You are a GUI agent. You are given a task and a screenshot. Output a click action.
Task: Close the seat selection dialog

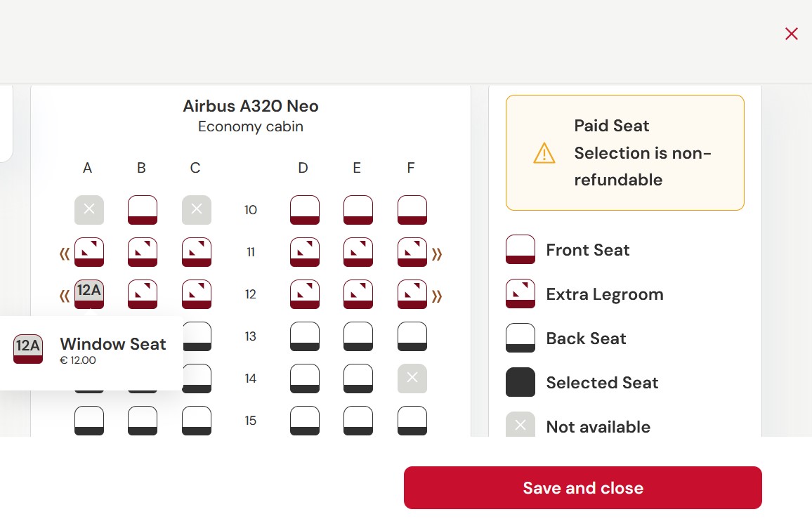pyautogui.click(x=792, y=34)
